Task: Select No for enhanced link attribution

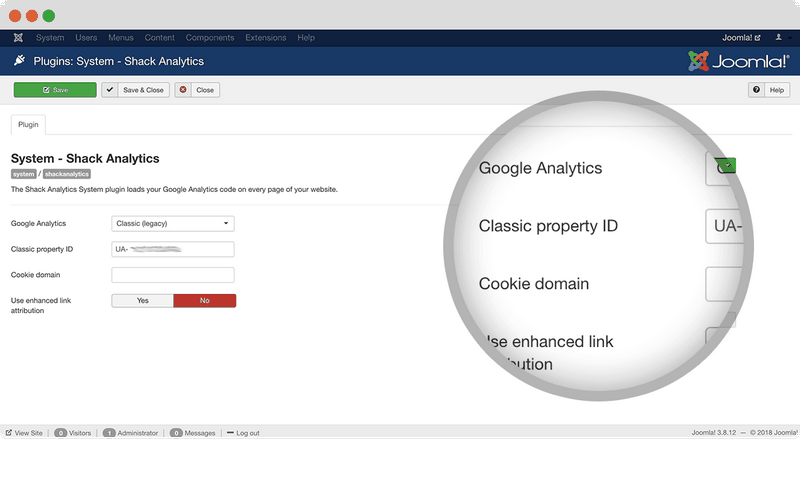Action: 205,300
